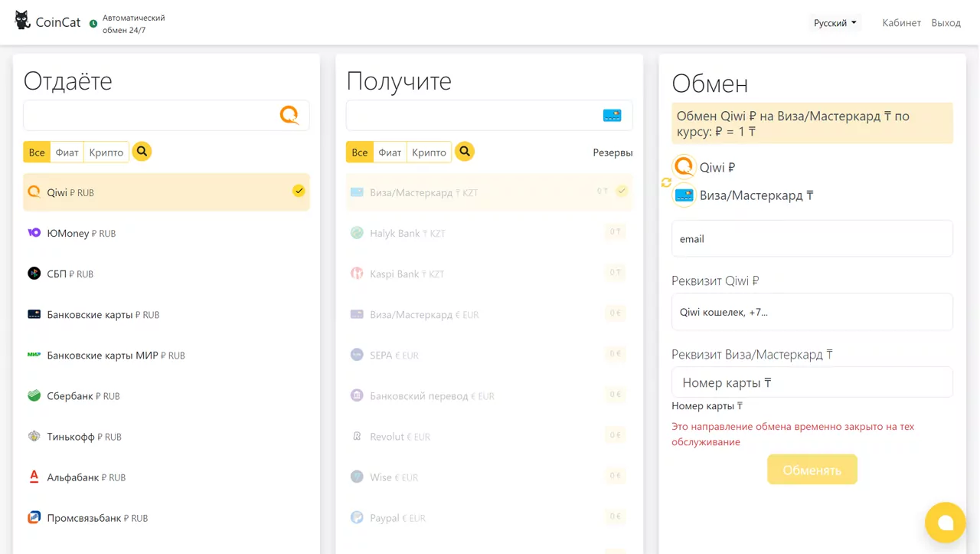Viewport: 980px width, 554px height.
Task: Select Paypal € EUR row
Action: (489, 517)
